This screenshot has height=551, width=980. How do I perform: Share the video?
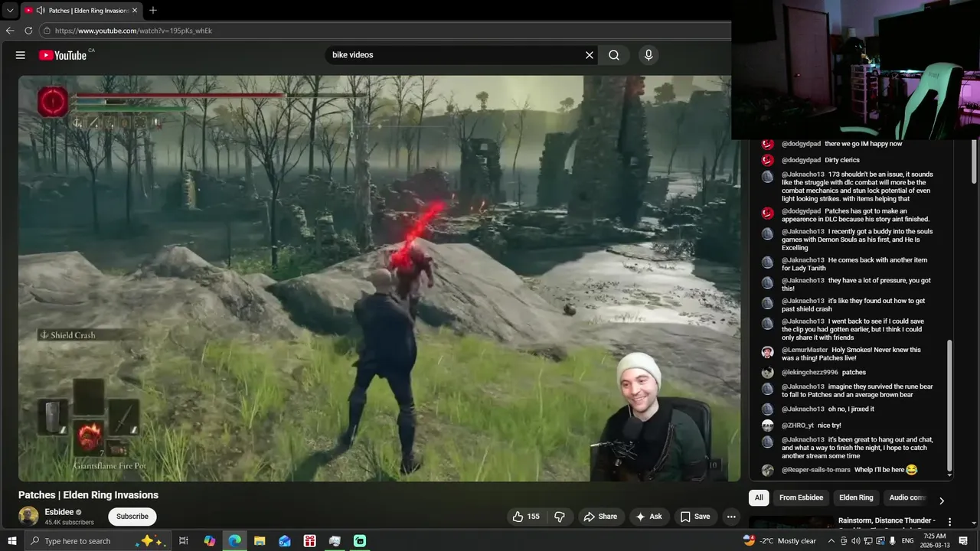tap(600, 517)
